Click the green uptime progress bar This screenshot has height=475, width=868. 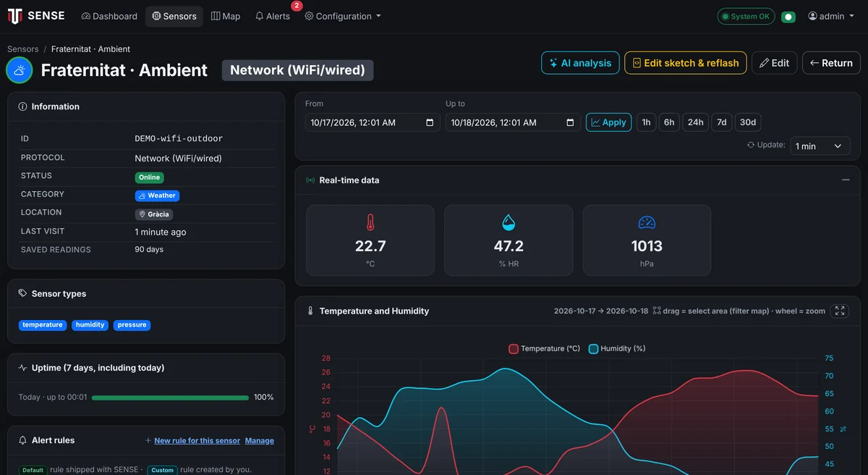coord(170,398)
